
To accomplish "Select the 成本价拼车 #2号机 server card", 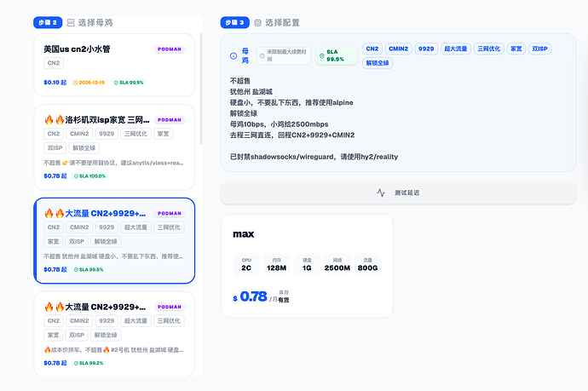I will (114, 334).
